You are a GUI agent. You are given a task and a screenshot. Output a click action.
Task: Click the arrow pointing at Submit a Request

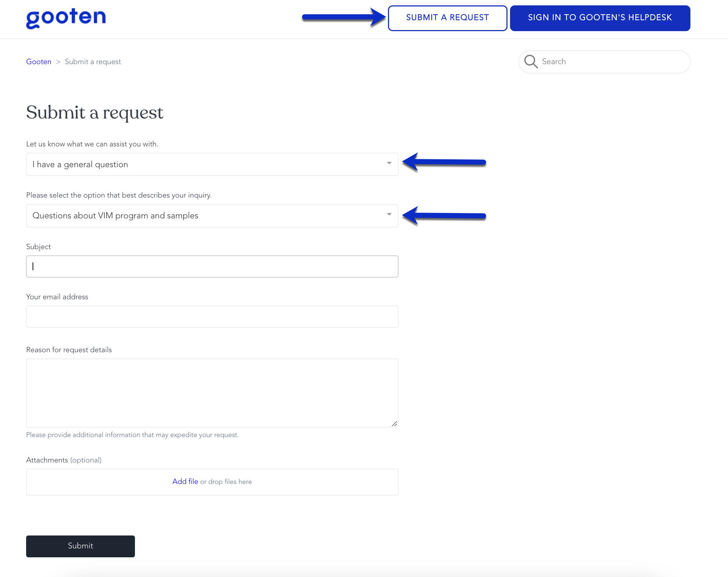(x=344, y=17)
